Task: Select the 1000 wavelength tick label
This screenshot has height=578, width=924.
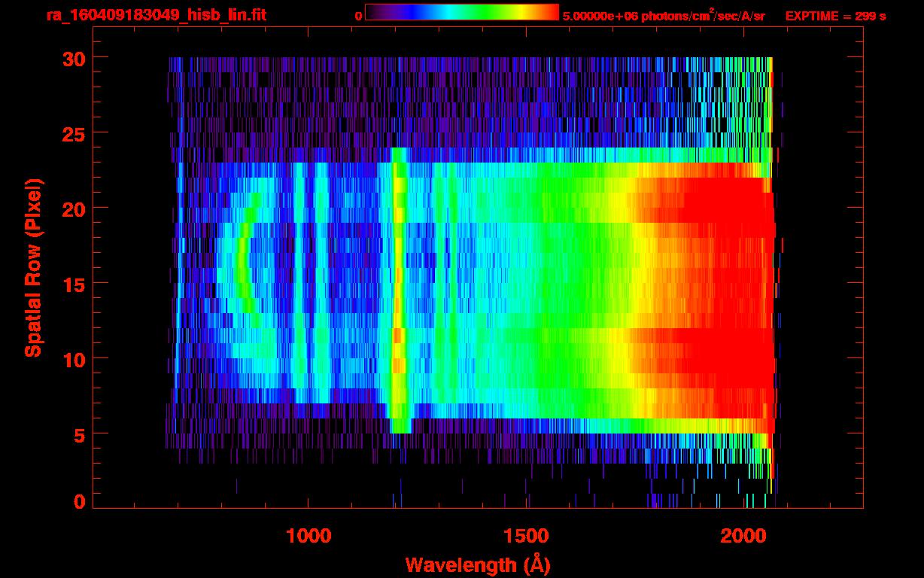Action: click(x=309, y=535)
